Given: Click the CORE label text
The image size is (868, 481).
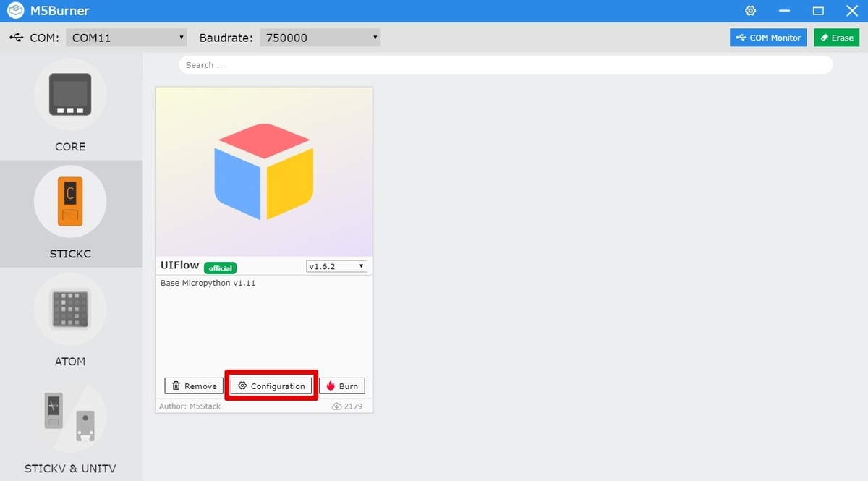Looking at the screenshot, I should (70, 147).
